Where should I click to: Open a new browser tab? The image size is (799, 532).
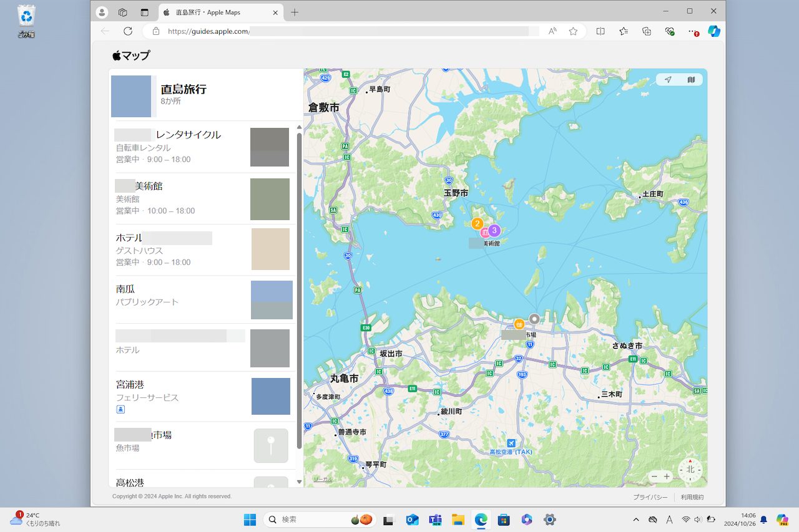(x=295, y=12)
